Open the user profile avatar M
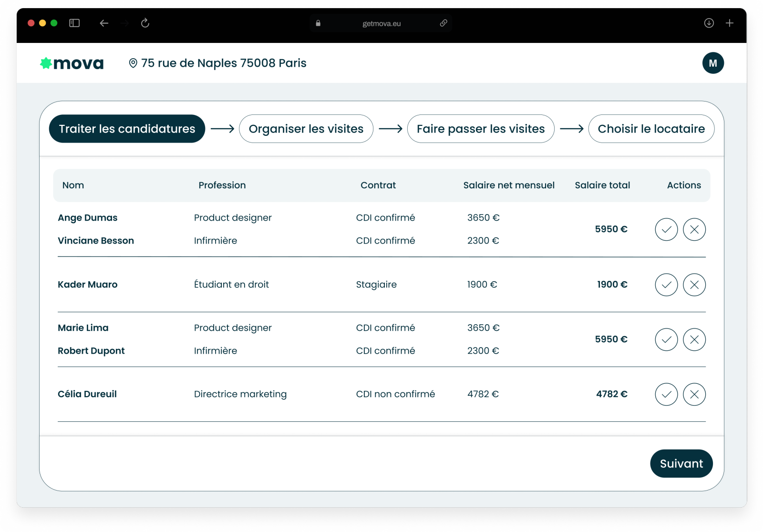 coord(713,63)
